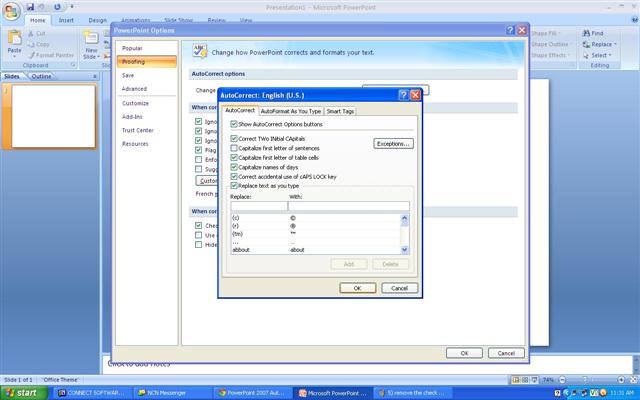Click Cancel in AutoCorrect dialog
Screen dimensions: 640x400
[x=400, y=288]
